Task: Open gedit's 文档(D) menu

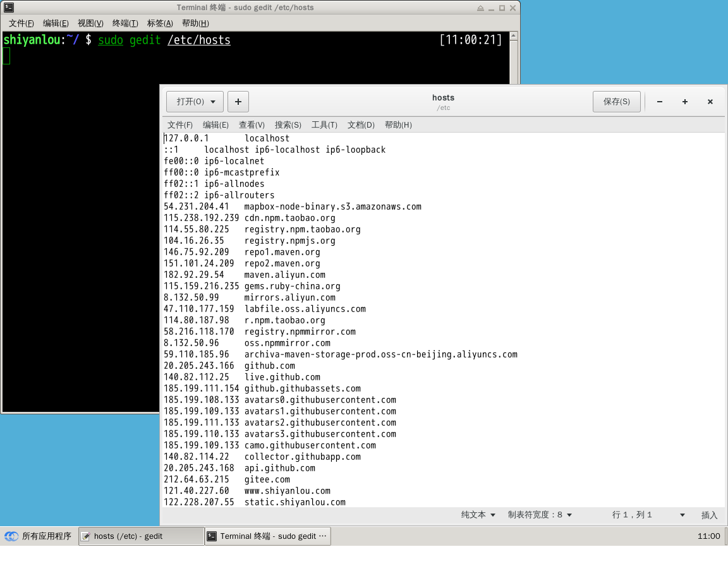Action: point(361,125)
